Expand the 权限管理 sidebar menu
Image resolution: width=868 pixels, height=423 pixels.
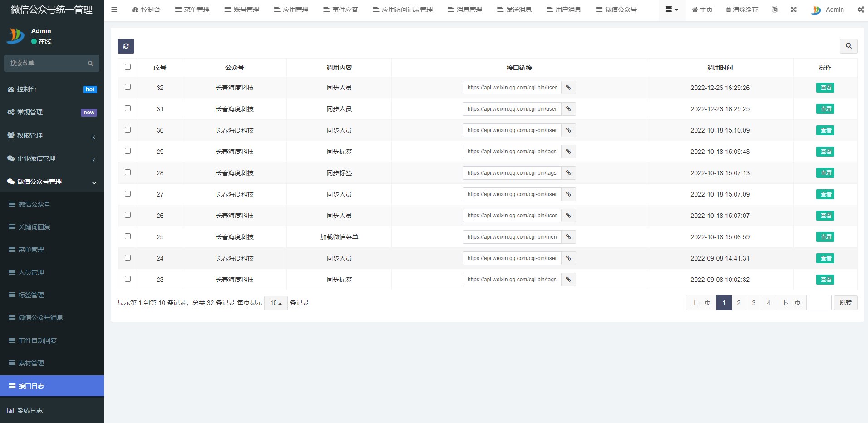pyautogui.click(x=52, y=135)
